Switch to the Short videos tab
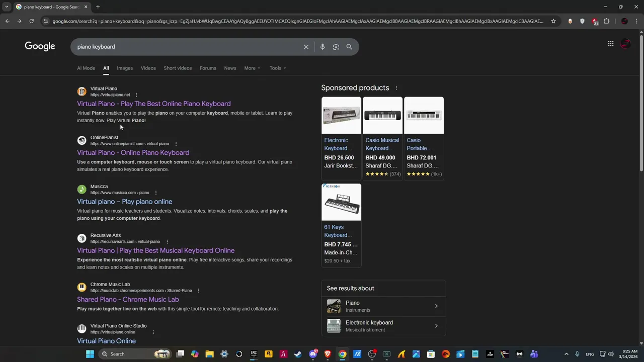Viewport: 644px width, 362px height. pos(178,68)
